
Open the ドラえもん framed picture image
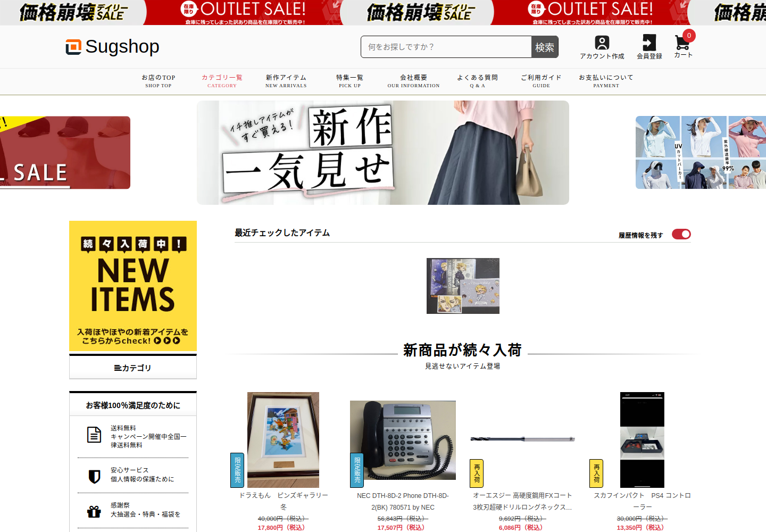[x=283, y=440]
